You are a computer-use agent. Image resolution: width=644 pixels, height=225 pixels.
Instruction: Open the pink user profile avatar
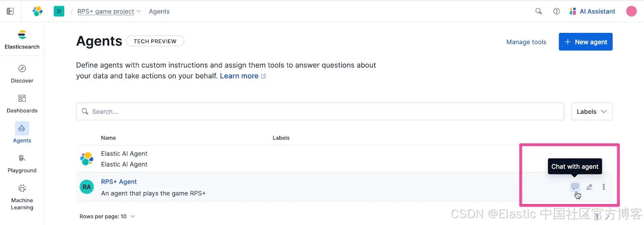point(631,11)
